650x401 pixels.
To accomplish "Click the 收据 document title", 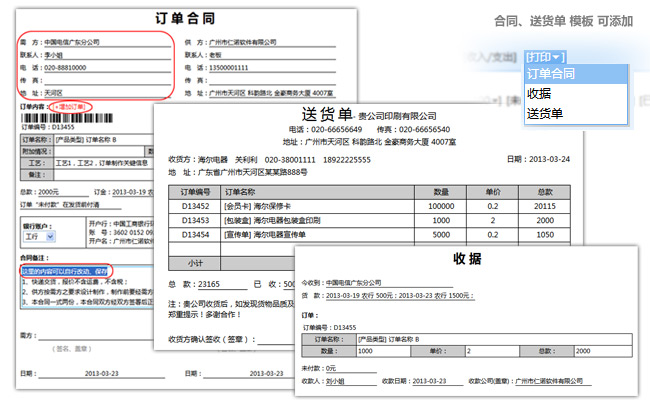I will pos(467,259).
